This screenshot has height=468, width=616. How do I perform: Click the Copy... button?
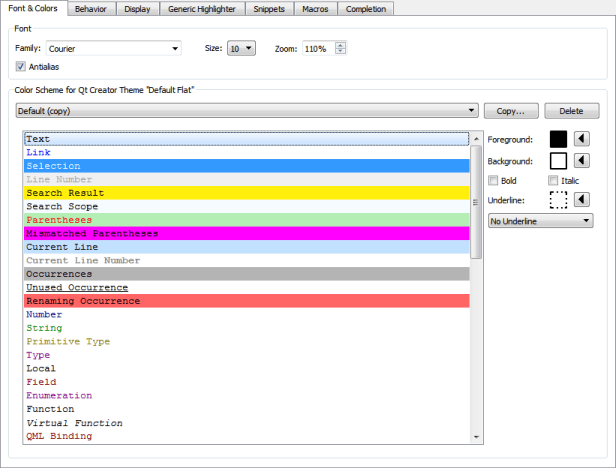[511, 111]
